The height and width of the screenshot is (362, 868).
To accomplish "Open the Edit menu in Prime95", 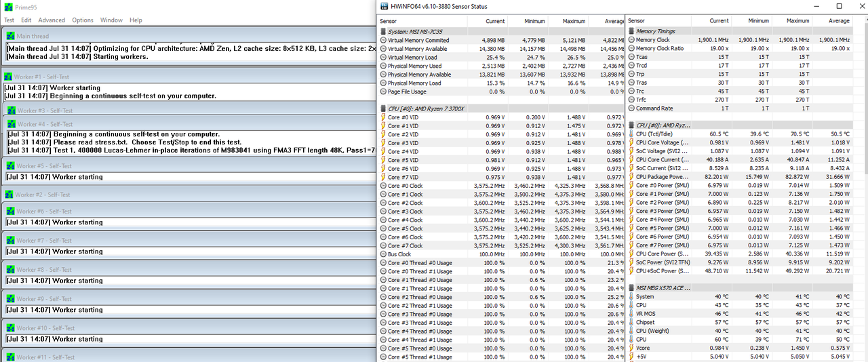I will pos(26,20).
